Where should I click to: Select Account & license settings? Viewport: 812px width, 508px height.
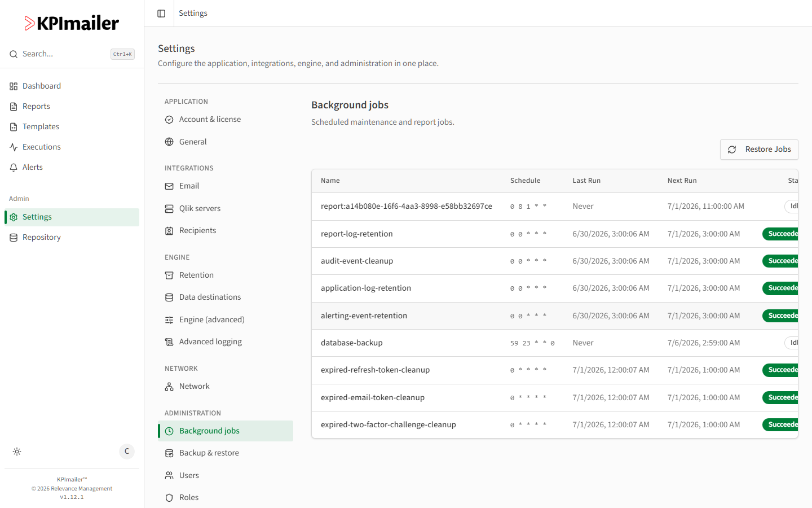pos(226,120)
